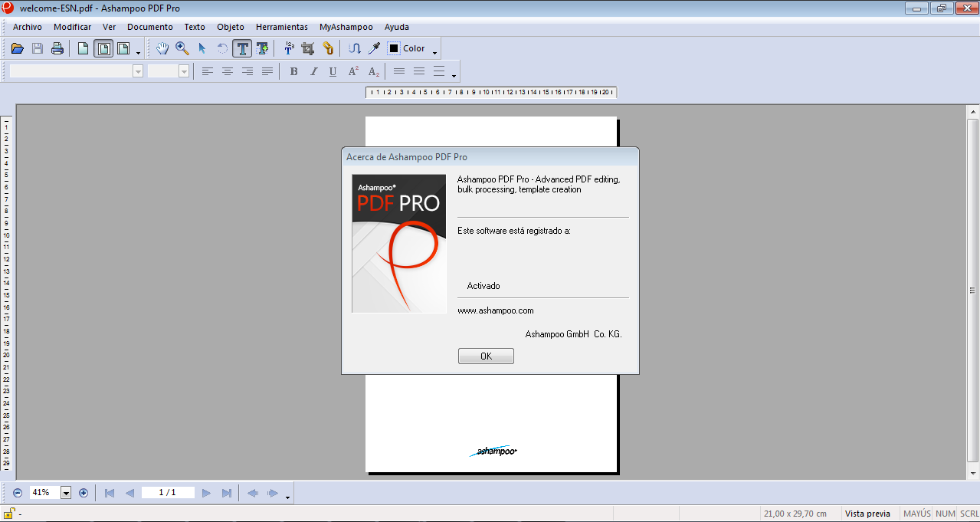Apply superscript formatting
The image size is (980, 522).
tap(353, 71)
